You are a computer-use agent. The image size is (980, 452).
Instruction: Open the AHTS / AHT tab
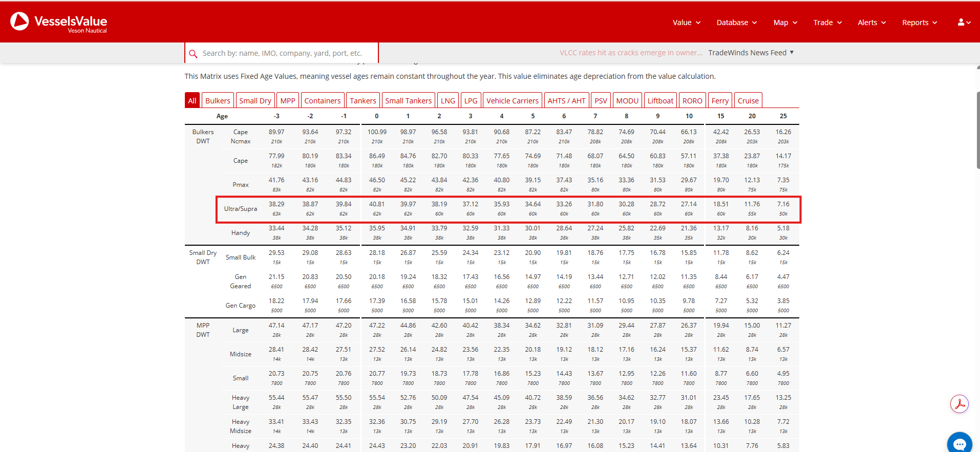click(566, 100)
